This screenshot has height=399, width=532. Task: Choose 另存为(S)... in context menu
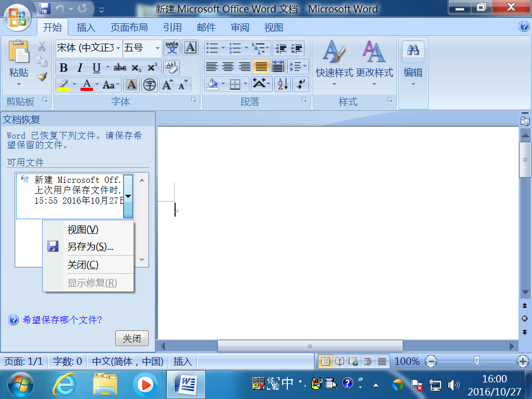point(88,246)
